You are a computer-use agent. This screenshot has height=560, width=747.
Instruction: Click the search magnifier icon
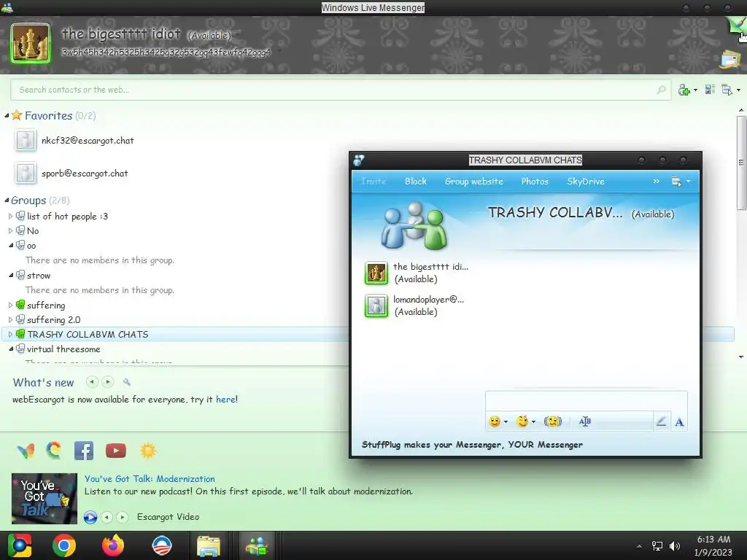click(x=661, y=90)
